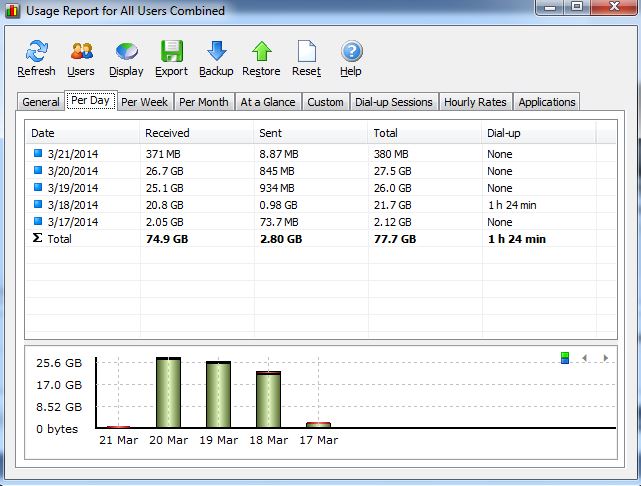
Task: Click the 1 h 24 min cell for 3/18/2014
Action: click(512, 205)
